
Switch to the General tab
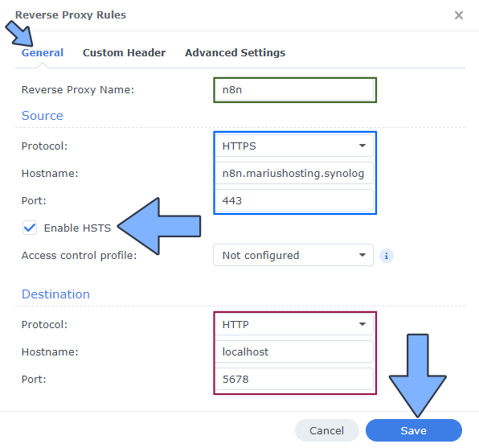(x=43, y=52)
